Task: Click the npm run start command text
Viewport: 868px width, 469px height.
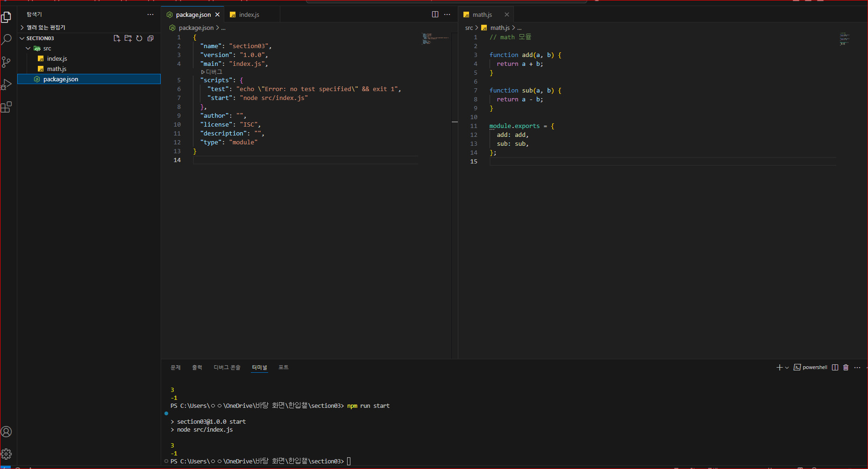Action: click(368, 406)
